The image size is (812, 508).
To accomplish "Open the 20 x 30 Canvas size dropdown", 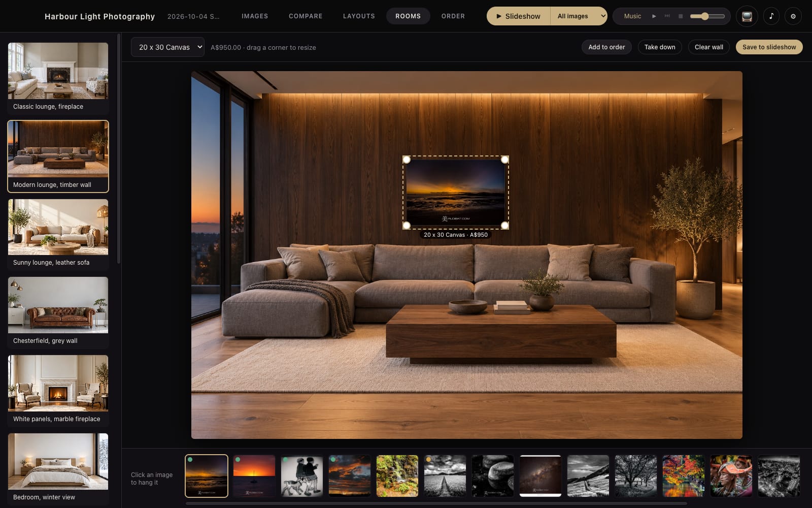I will [167, 47].
